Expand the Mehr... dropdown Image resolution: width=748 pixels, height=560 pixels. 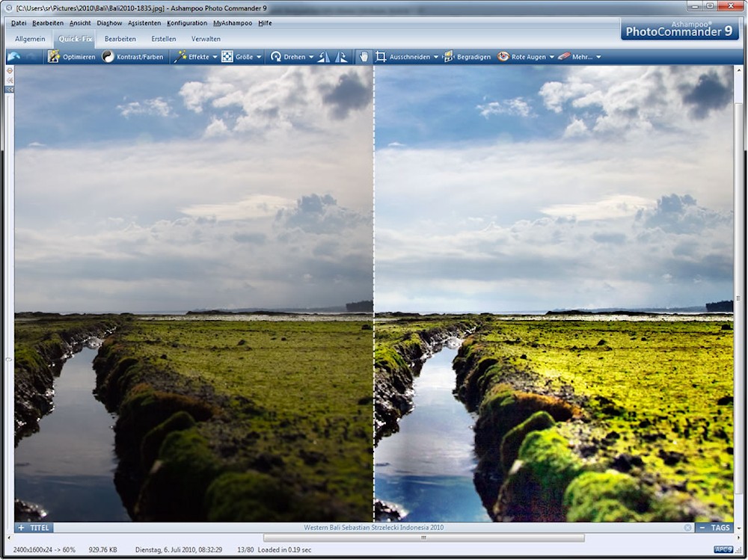(x=598, y=57)
